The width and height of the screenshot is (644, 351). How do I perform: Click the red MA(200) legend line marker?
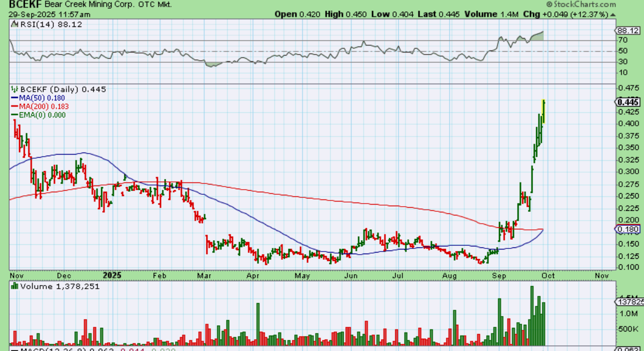15,106
